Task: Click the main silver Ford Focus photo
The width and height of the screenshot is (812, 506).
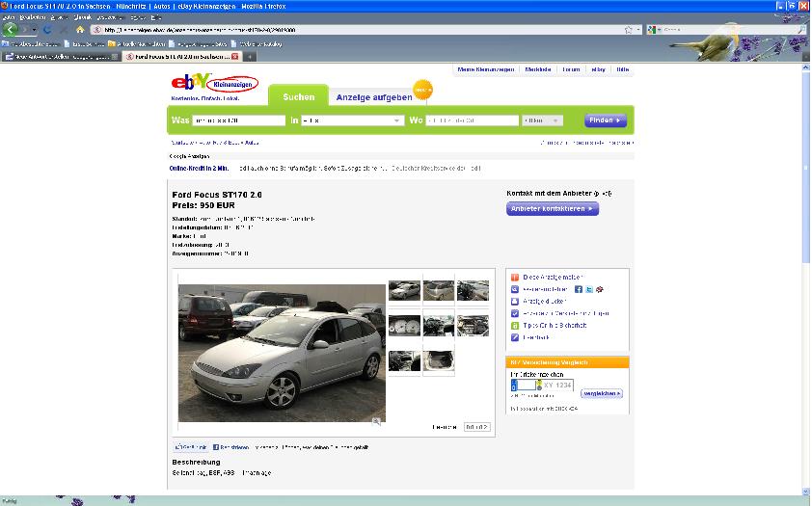Action: 282,353
